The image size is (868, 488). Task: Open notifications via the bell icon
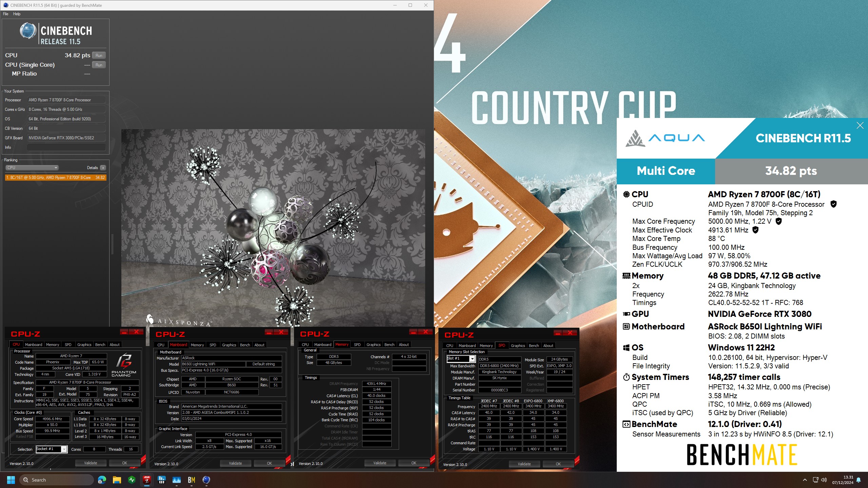859,480
